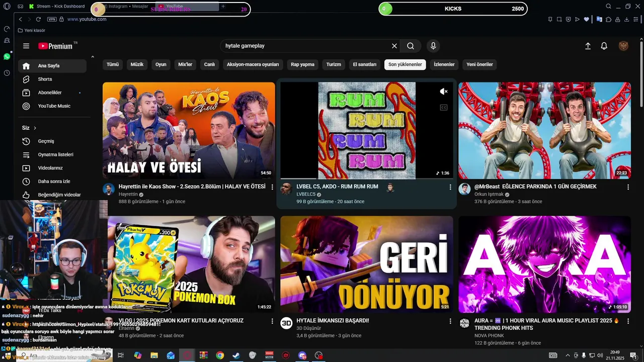Open more options for Hytale İmkansızı Başardı
The image size is (644, 362).
(x=450, y=321)
